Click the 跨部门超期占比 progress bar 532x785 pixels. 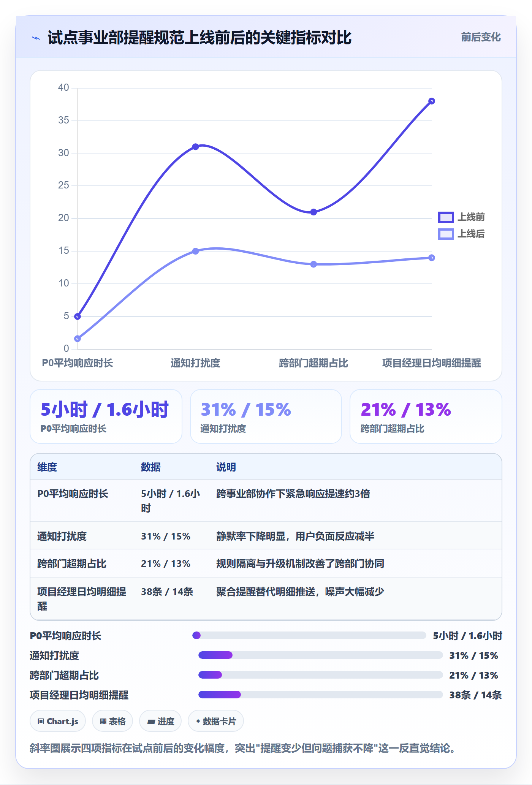coord(321,675)
